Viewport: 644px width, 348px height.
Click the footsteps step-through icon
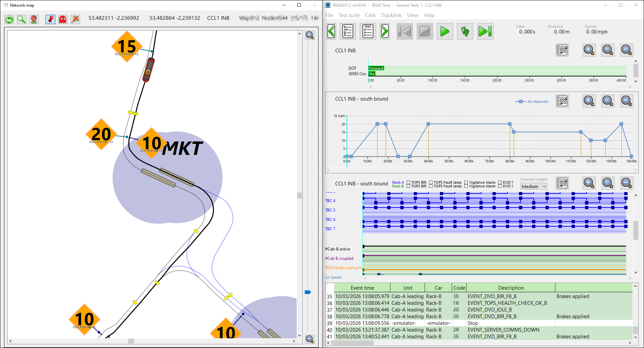(465, 32)
